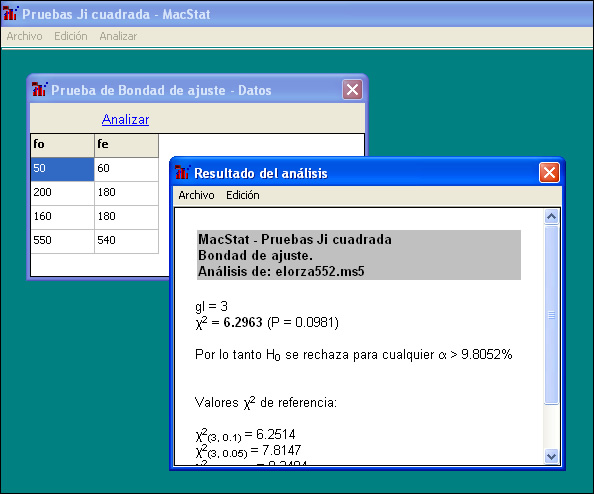Select the fo cell with value 160
This screenshot has height=494, width=594.
tap(63, 217)
